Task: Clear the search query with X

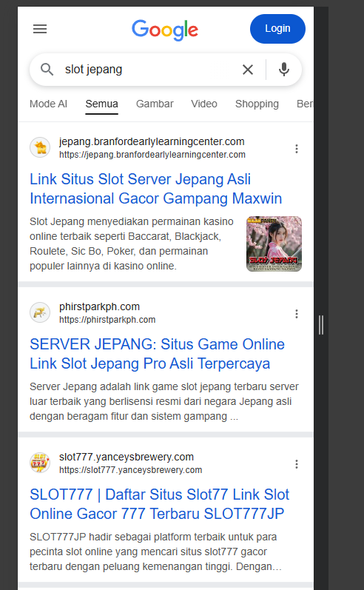Action: coord(248,70)
